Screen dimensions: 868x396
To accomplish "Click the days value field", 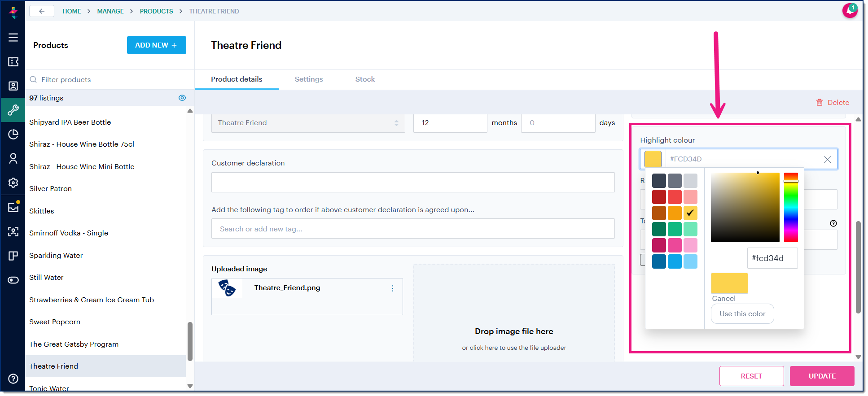I will 558,123.
